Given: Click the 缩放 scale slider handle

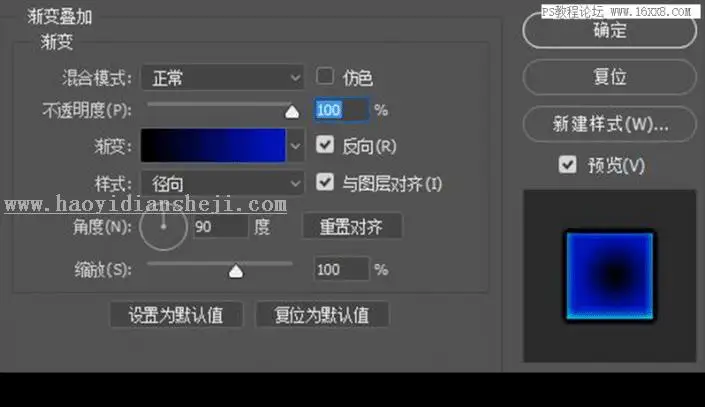Looking at the screenshot, I should coord(236,271).
